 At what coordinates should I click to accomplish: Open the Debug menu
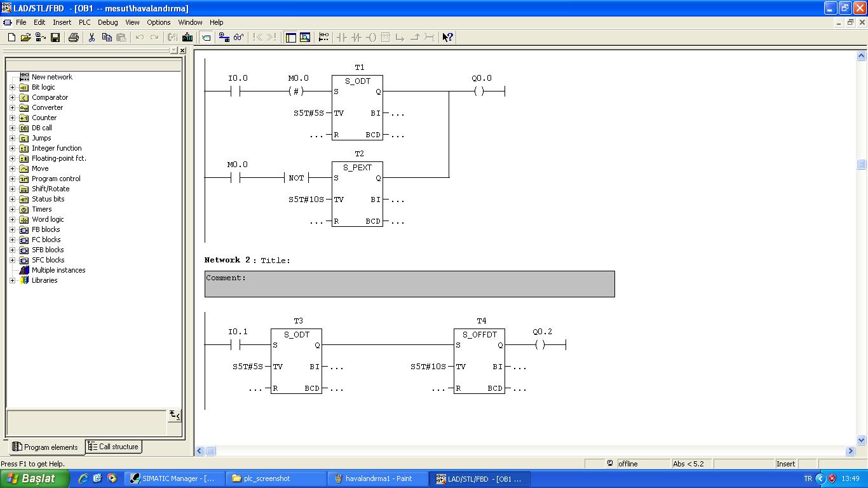(107, 22)
